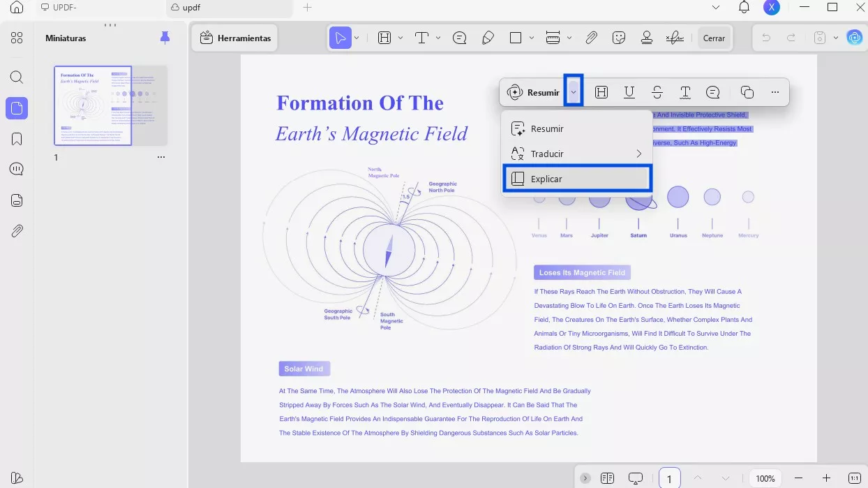Open the search panel in sidebar

click(17, 77)
